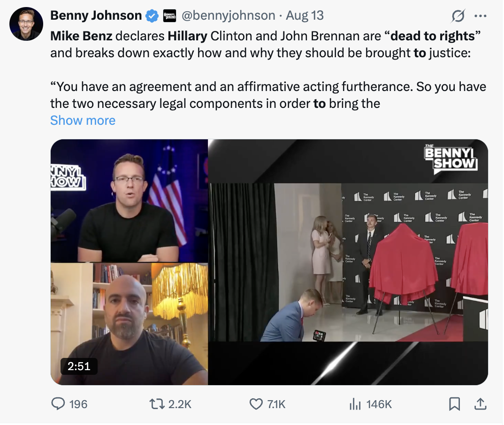Screen dimensions: 504x425
Task: Bookmark this post
Action: pyautogui.click(x=454, y=404)
